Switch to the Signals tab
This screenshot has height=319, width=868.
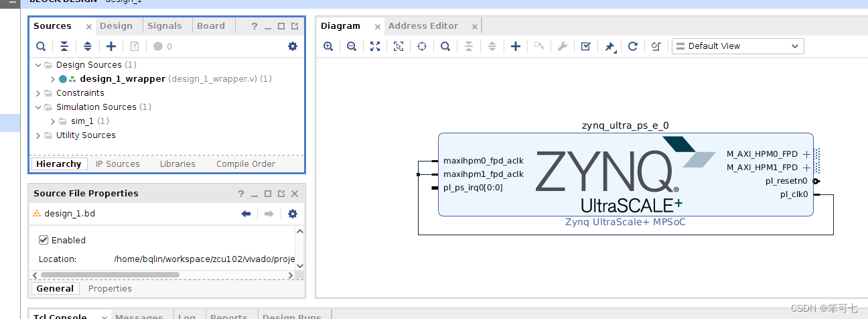[x=165, y=26]
